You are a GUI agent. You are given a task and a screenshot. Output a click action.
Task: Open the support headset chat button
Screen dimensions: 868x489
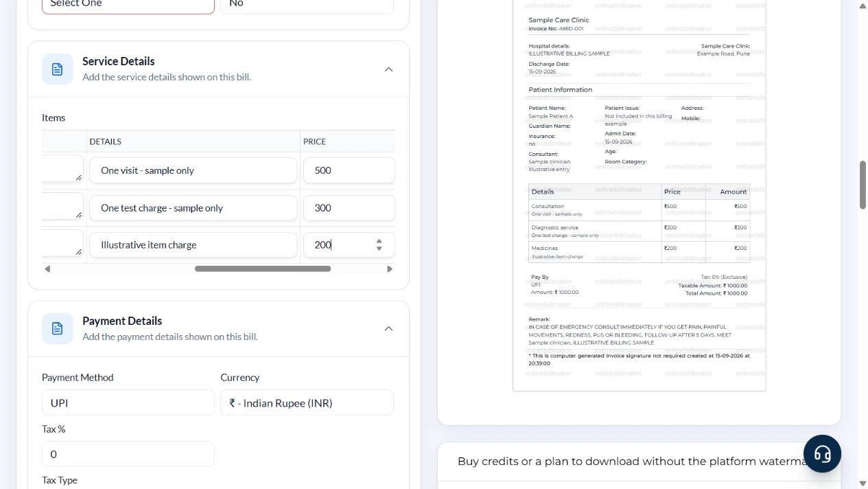tap(822, 454)
